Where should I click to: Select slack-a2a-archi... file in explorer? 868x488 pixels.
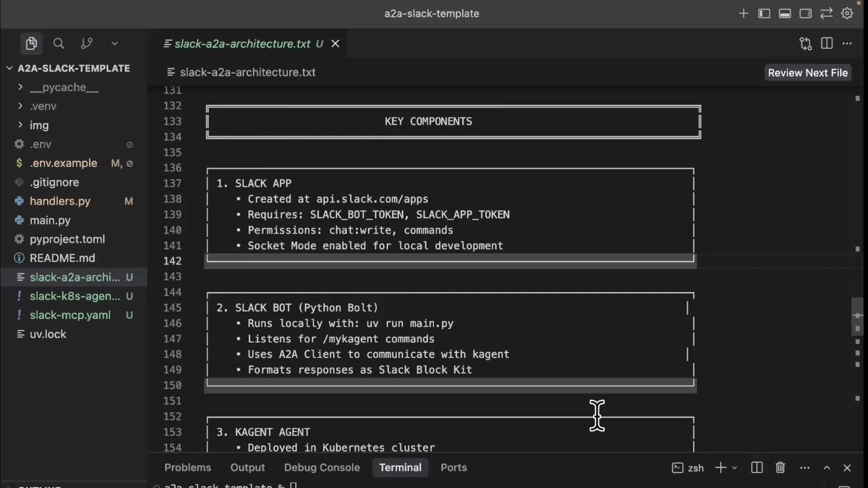(74, 277)
